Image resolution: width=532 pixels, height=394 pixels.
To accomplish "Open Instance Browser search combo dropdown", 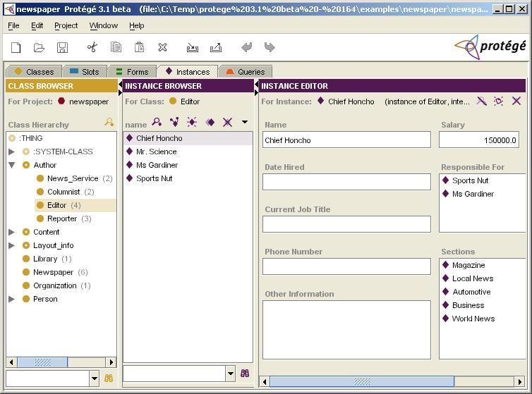I will pos(231,374).
